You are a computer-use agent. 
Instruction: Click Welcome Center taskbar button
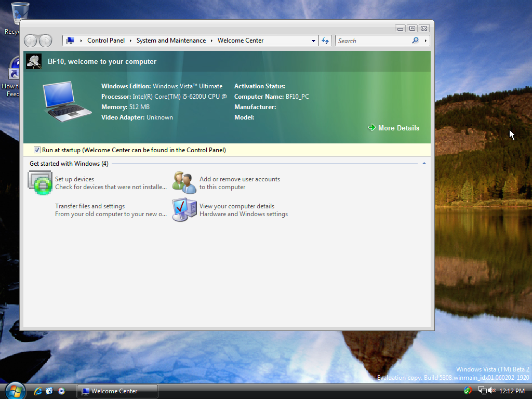coord(117,391)
